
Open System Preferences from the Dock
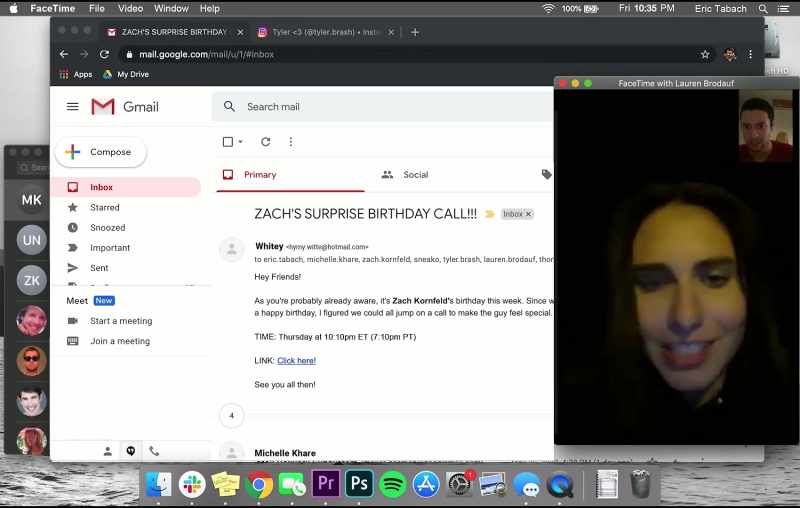pos(460,484)
